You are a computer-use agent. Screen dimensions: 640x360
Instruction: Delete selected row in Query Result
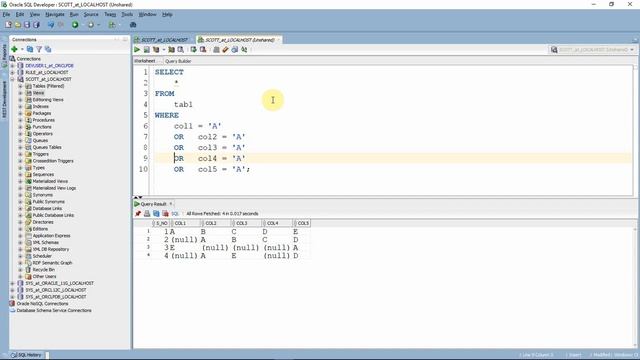coord(165,213)
